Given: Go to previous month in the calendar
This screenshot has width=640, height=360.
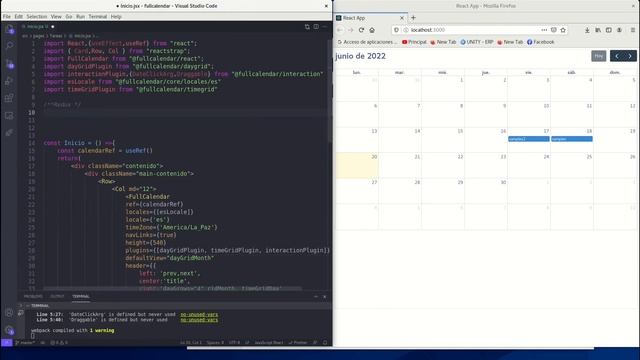Looking at the screenshot, I should pos(617,56).
